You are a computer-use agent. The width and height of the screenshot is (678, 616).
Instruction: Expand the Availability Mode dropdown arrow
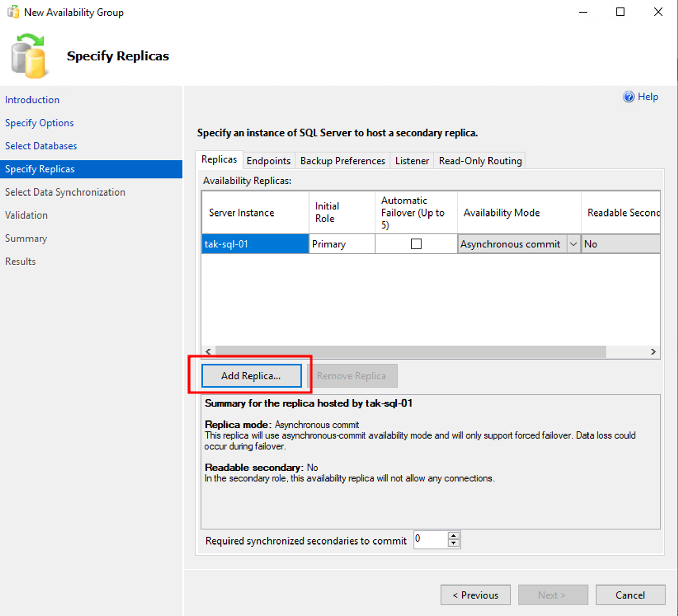(573, 244)
